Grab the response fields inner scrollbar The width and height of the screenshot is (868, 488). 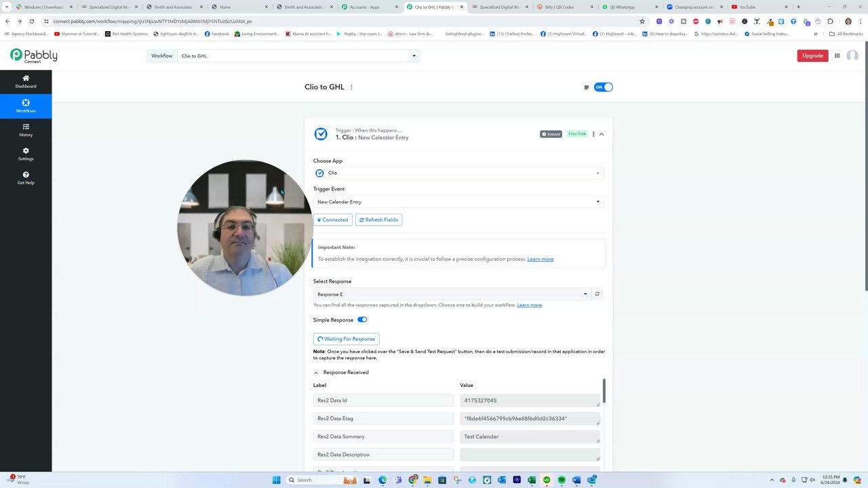click(604, 390)
